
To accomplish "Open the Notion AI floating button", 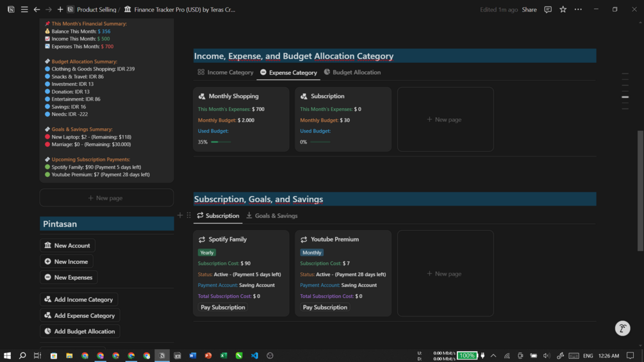I will (622, 328).
